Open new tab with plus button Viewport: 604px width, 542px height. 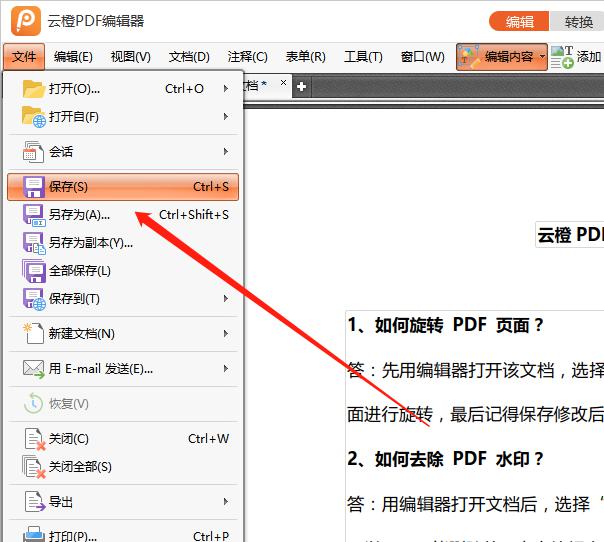click(x=302, y=87)
